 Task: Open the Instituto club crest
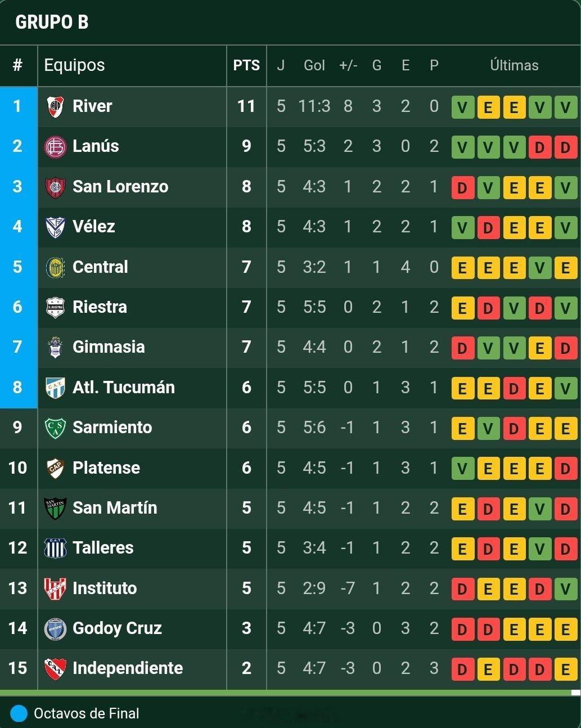[x=55, y=588]
